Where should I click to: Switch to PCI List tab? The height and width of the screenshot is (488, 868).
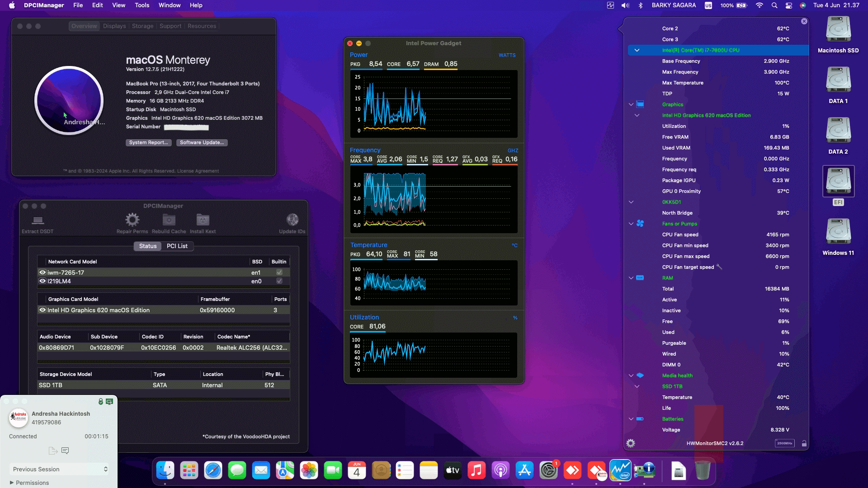click(x=177, y=246)
